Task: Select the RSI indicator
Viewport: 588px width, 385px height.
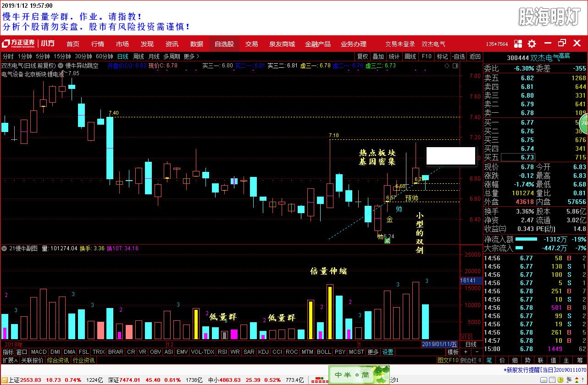Action: click(x=222, y=352)
